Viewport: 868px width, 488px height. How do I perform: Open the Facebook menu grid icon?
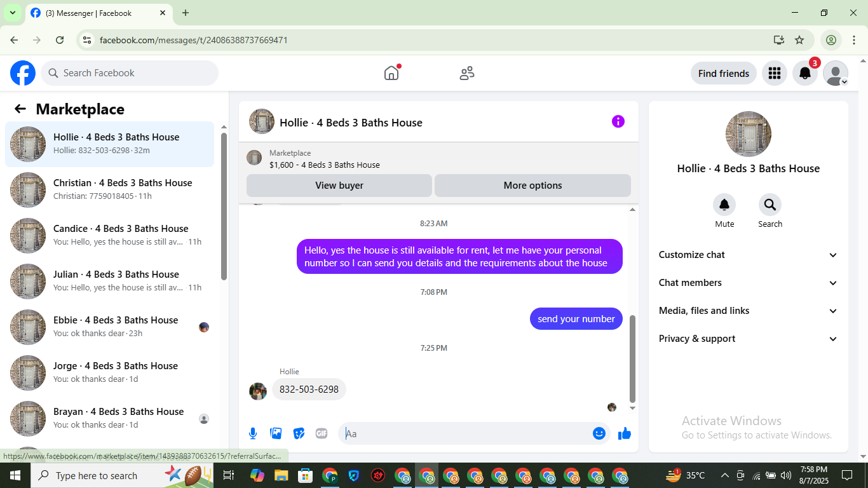click(774, 73)
